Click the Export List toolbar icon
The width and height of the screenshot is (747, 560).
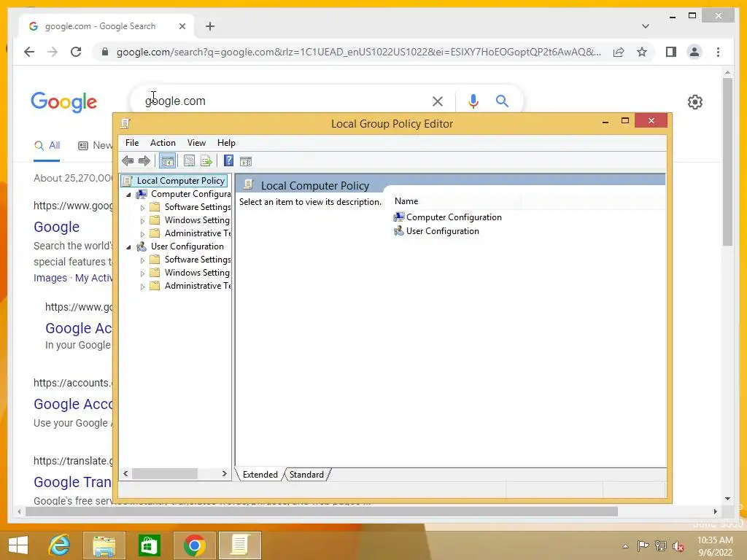pyautogui.click(x=206, y=161)
